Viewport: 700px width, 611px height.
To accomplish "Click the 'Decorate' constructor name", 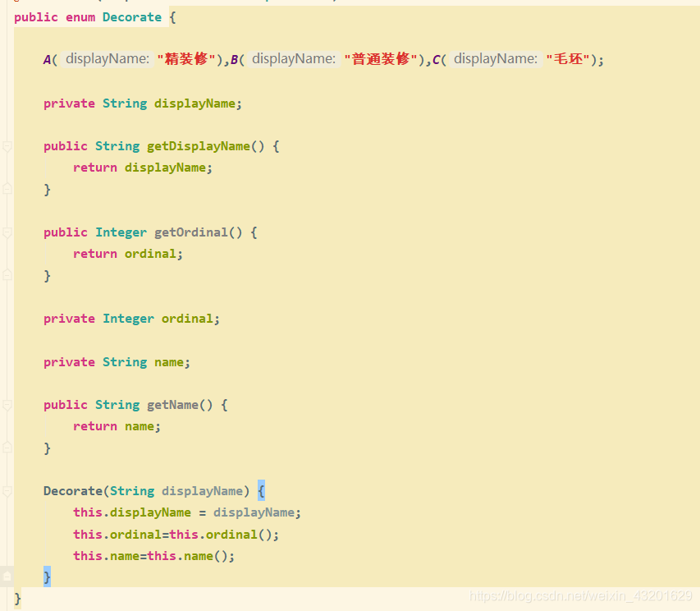I will tap(73, 491).
